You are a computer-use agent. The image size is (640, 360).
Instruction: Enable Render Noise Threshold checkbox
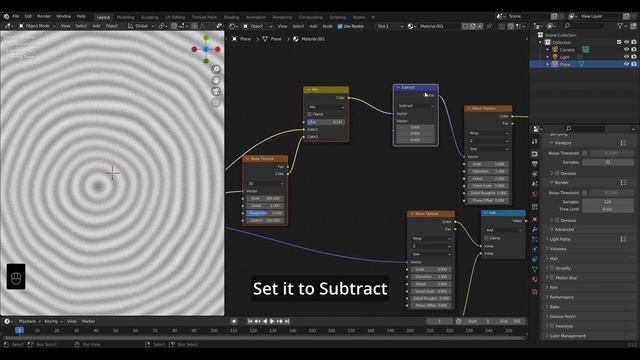click(584, 193)
